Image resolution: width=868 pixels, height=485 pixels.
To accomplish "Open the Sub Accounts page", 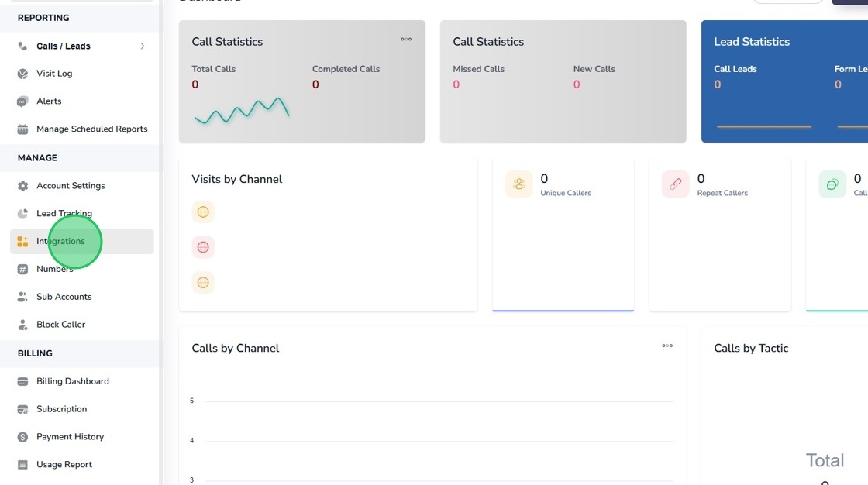I will point(64,297).
